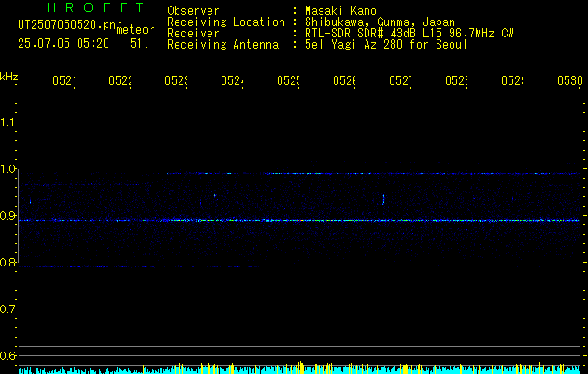Click the 'meteor' label
This screenshot has width=588, height=374.
(136, 30)
